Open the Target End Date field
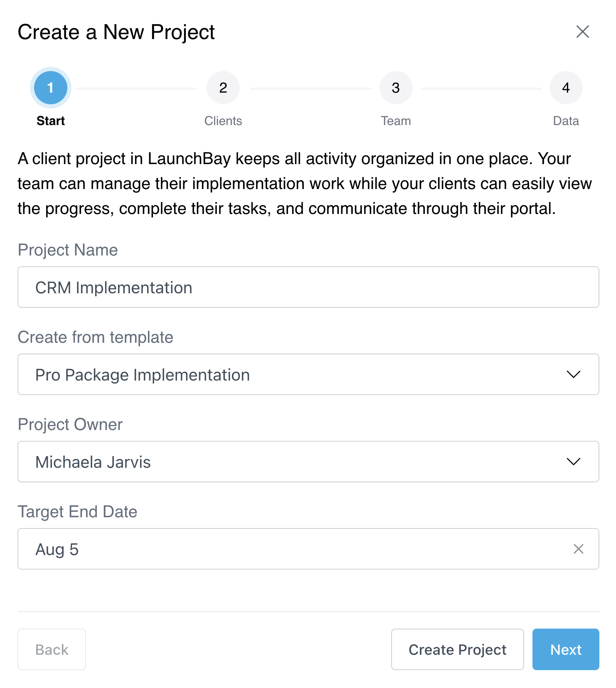Viewport: 616px width, 688px height. pos(308,549)
